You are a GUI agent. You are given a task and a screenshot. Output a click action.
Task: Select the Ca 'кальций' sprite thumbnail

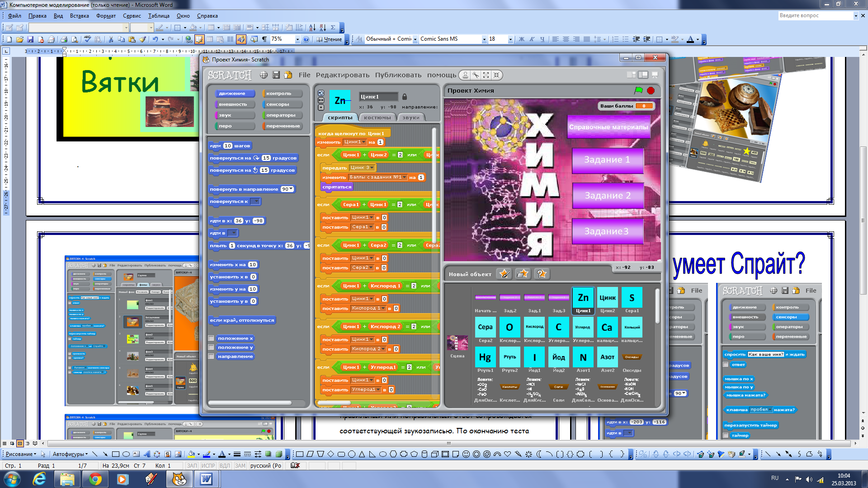pyautogui.click(x=607, y=328)
